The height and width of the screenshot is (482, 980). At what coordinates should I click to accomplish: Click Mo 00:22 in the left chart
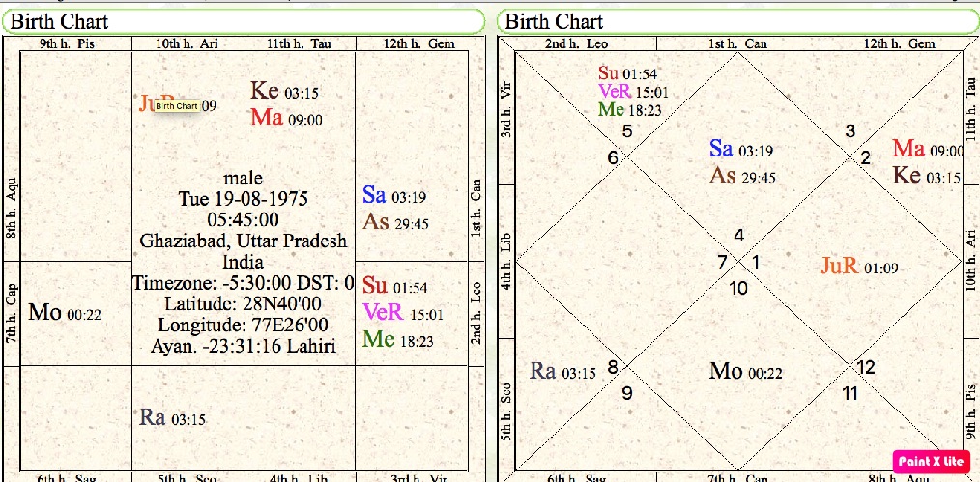click(x=66, y=312)
